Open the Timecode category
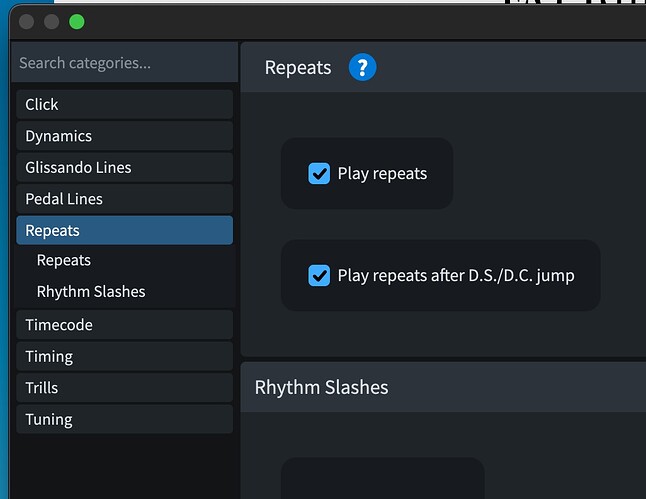Viewport: 646px width, 499px height. pyautogui.click(x=124, y=325)
